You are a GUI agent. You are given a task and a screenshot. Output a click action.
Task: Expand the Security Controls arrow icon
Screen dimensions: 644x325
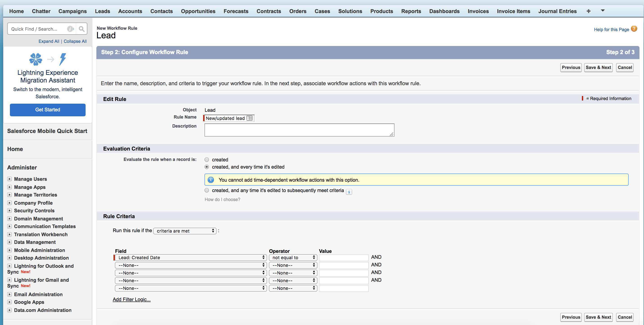pos(9,211)
